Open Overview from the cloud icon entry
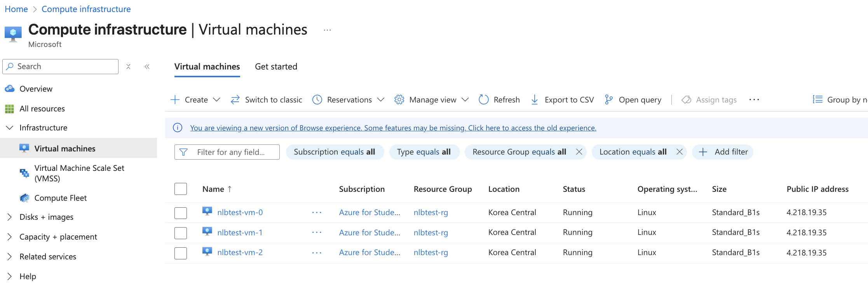The image size is (868, 292). click(9, 89)
